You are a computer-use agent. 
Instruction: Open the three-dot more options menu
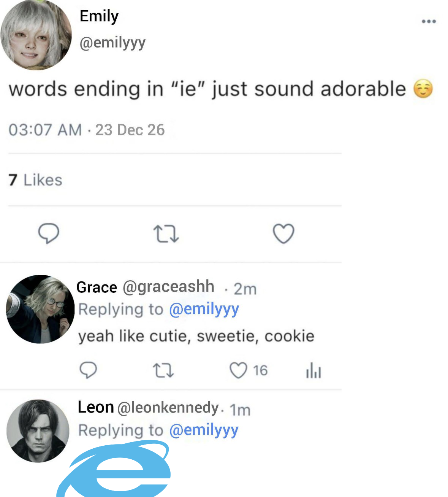coord(429,21)
